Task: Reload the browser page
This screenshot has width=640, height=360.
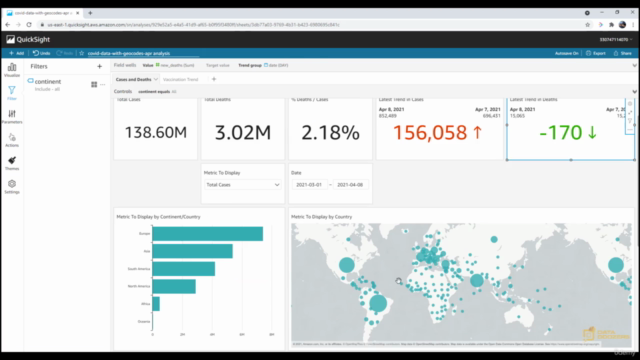Action: [x=29, y=24]
